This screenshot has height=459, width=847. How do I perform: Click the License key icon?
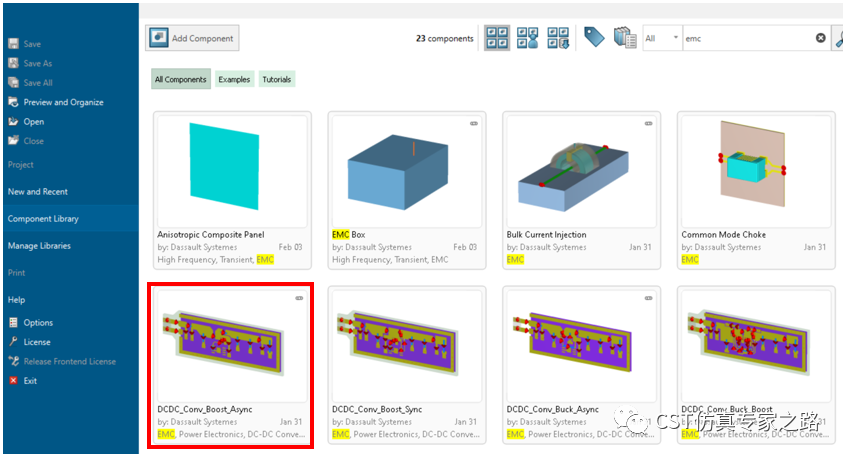pos(14,342)
